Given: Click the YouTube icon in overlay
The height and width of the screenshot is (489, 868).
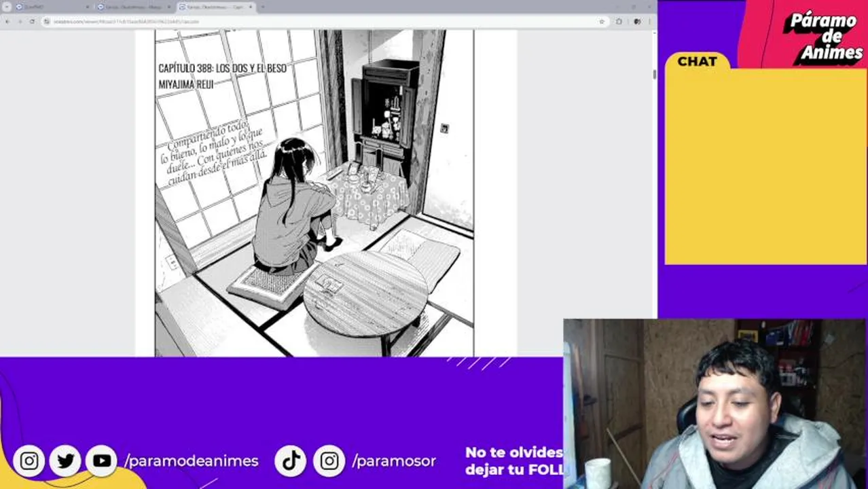Looking at the screenshot, I should (101, 461).
